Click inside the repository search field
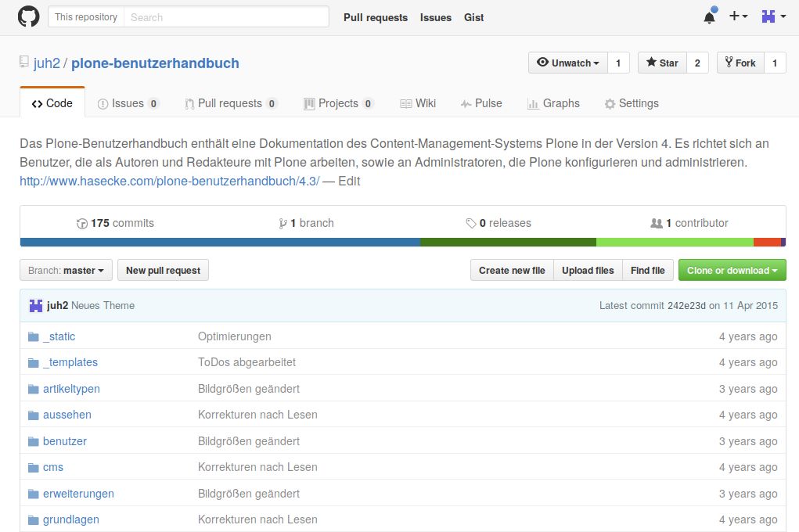The width and height of the screenshot is (799, 532). tap(227, 16)
